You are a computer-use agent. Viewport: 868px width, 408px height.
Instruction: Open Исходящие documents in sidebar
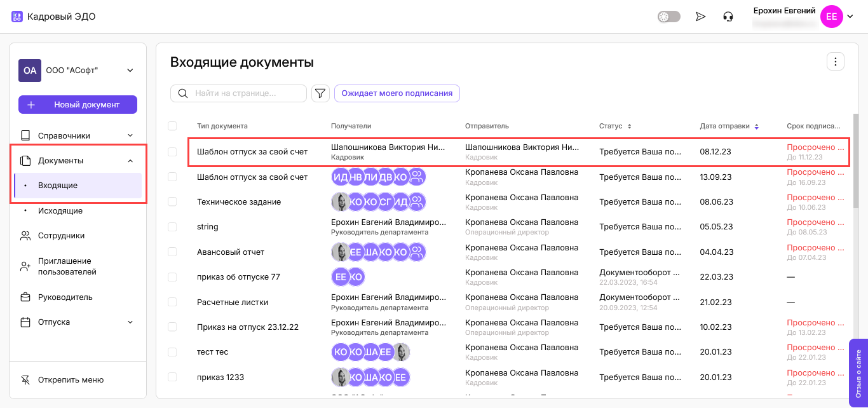pyautogui.click(x=60, y=211)
